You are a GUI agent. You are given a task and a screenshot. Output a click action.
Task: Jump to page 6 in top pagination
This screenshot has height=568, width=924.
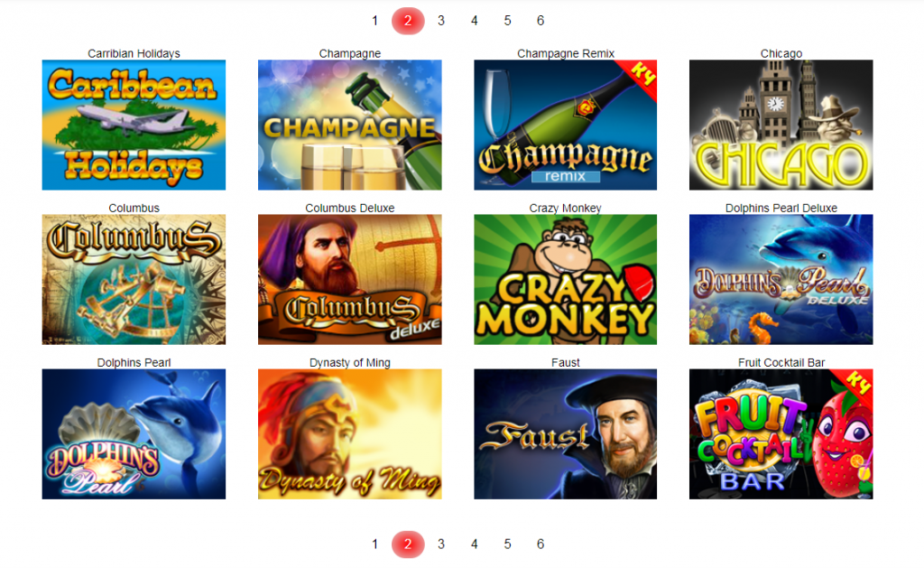pos(541,21)
